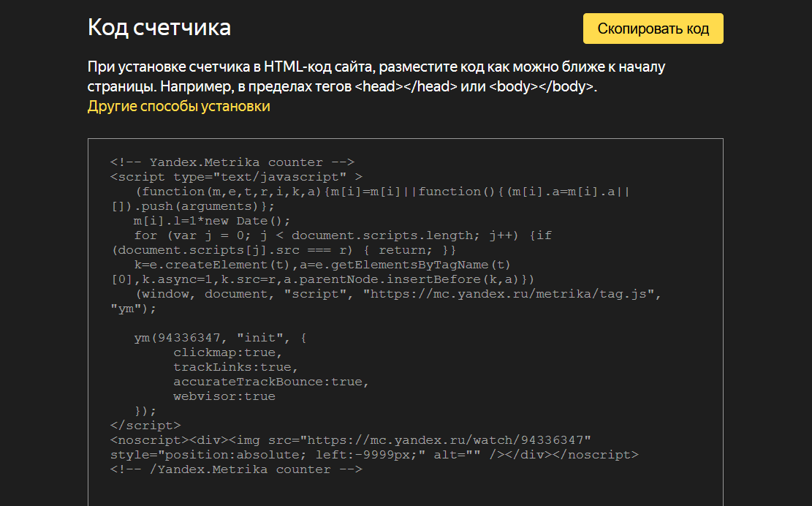812x506 pixels.
Task: Click the mc.yandex.ru/metrika/tag.js URL line
Action: pyautogui.click(x=399, y=294)
